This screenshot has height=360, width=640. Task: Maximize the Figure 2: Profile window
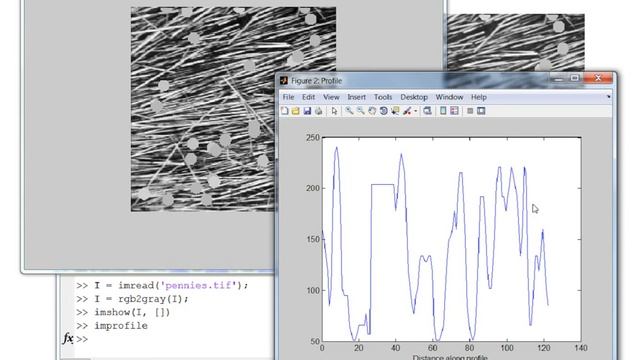point(575,78)
